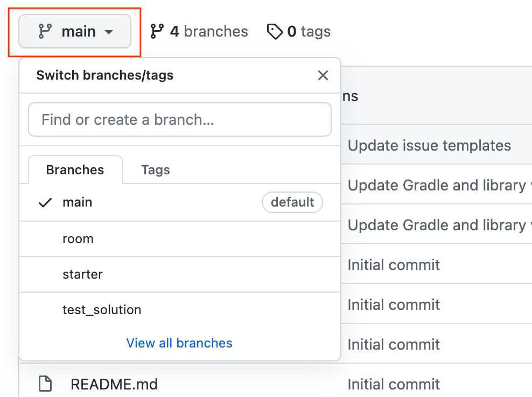Click the tag icon beside 0 tags
532x397 pixels.
(x=275, y=32)
